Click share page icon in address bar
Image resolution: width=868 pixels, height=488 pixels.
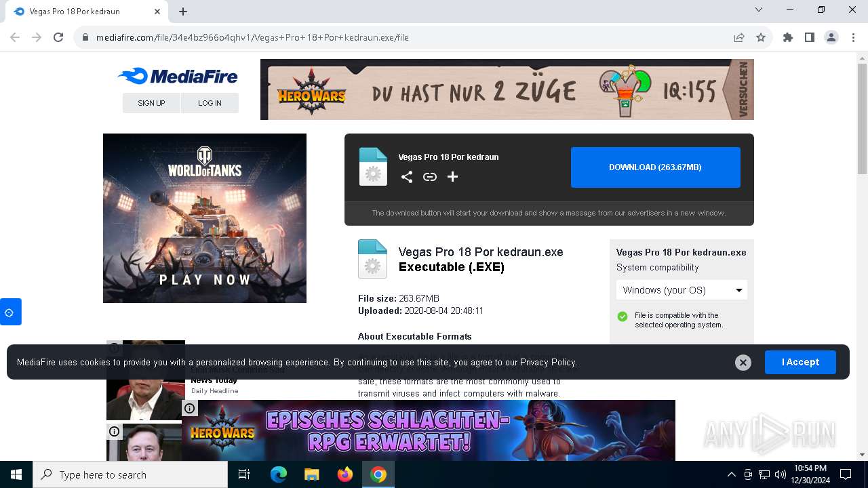739,37
